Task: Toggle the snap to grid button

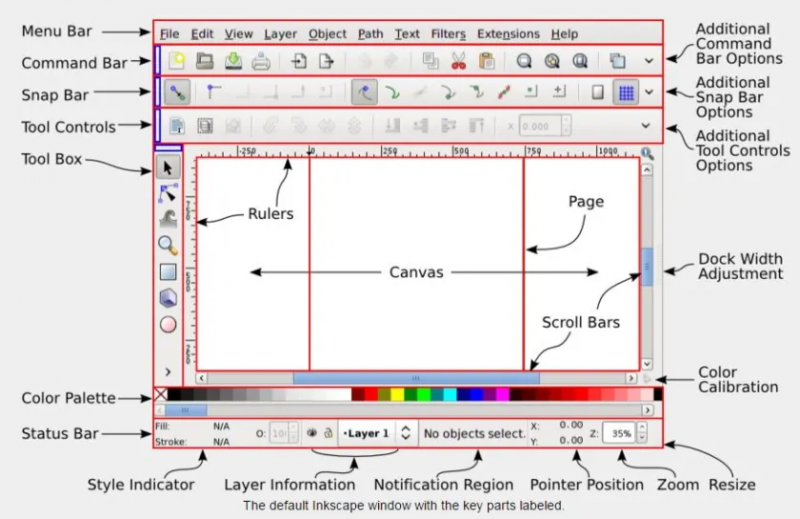Action: (626, 93)
